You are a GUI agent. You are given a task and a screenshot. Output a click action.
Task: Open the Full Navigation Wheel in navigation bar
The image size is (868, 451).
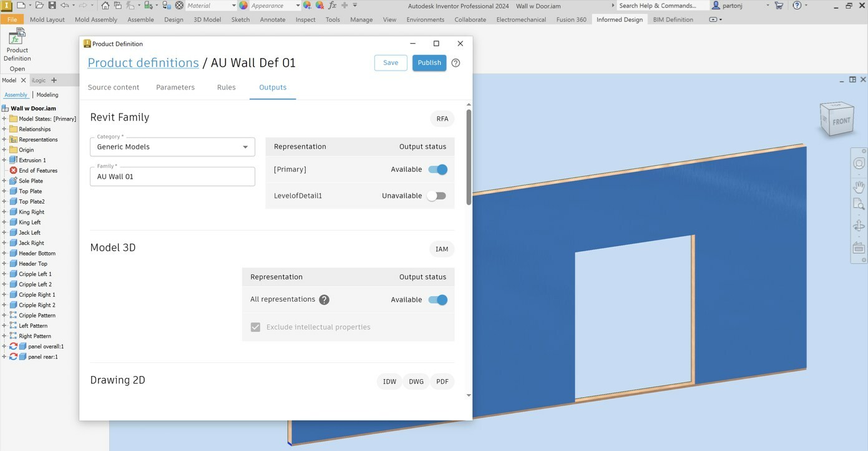coord(859,164)
